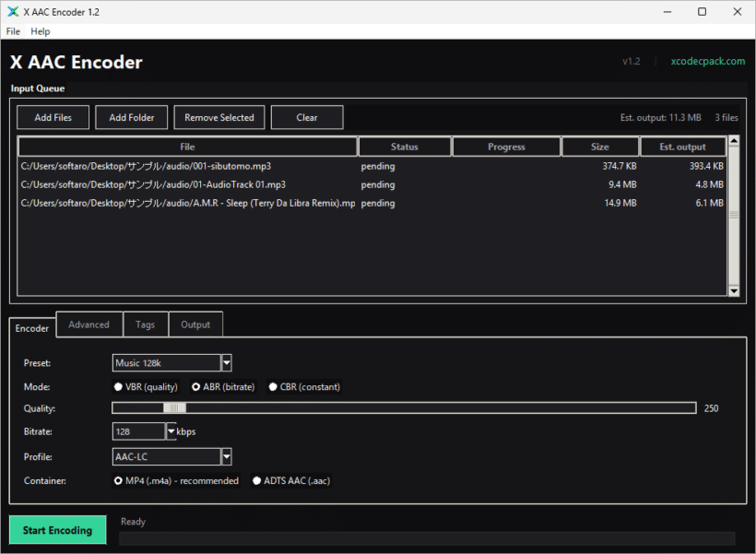Viewport: 756px width, 554px height.
Task: Click the Progress column header
Action: [x=506, y=147]
